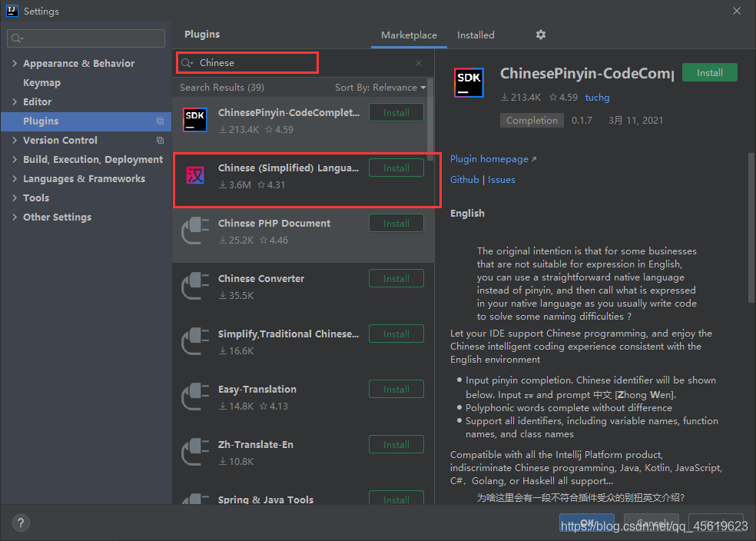This screenshot has height=541, width=756.
Task: Click the copy icon beside Plugins entry
Action: pyautogui.click(x=160, y=121)
